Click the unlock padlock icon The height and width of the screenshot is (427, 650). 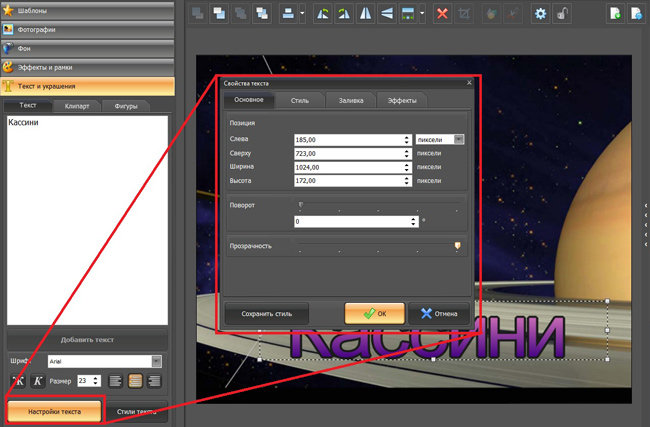point(562,14)
